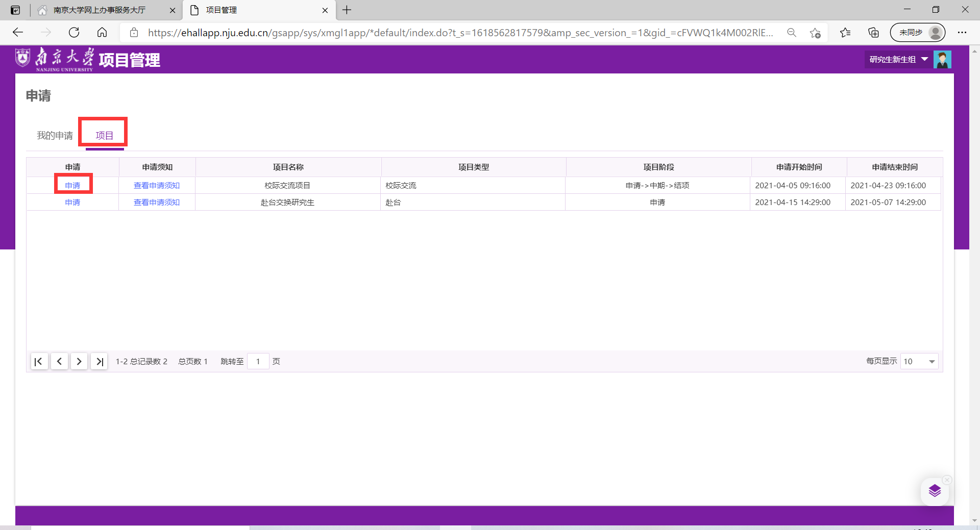Click 申请 link for 校际交流项目
Image resolution: width=980 pixels, height=530 pixels.
coord(72,185)
